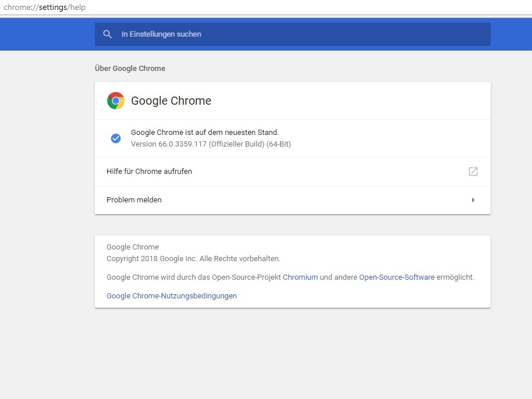
Task: Open the Open-Source-Software link
Action: point(397,277)
